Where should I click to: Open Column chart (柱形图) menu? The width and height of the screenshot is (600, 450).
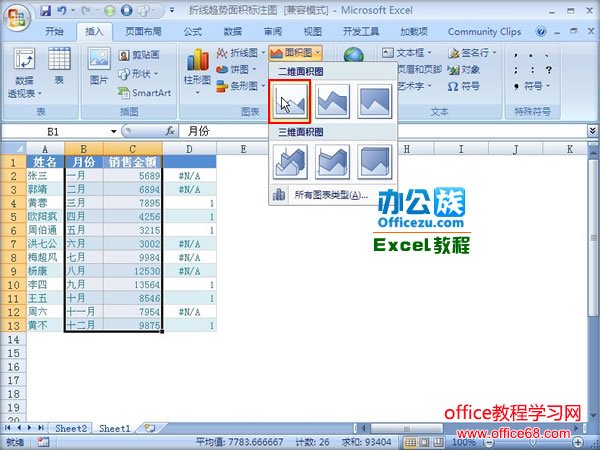pos(197,71)
